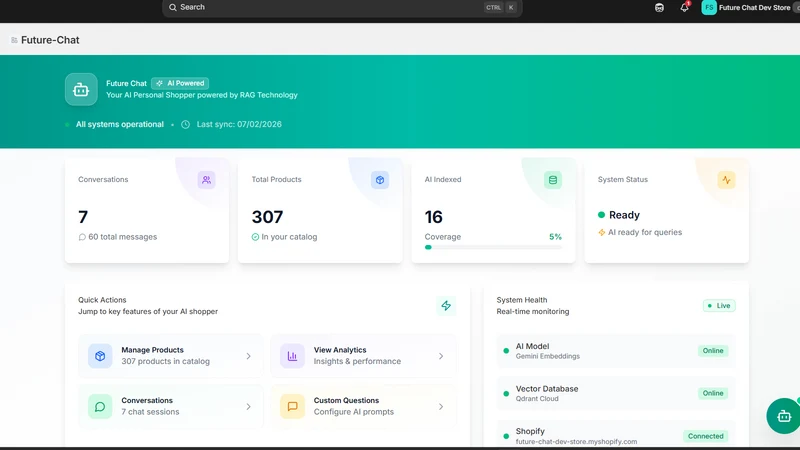Click the Vector Database health row
The width and height of the screenshot is (800, 450).
616,393
